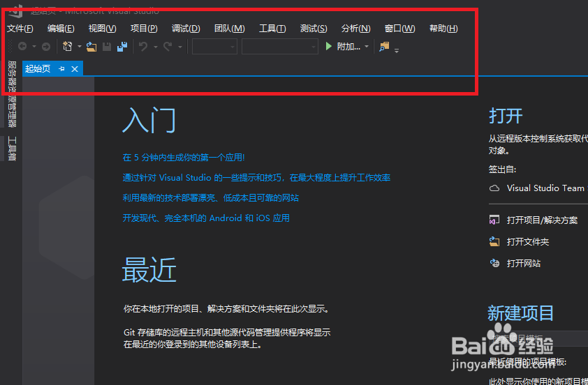Click the navigate backward arrow icon

[22, 47]
